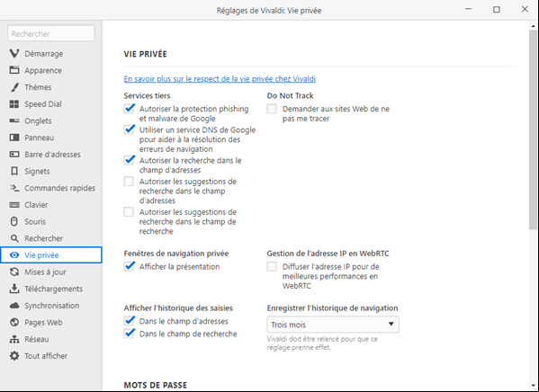Image resolution: width=539 pixels, height=392 pixels.
Task: Check Diffuser l'adresse IP pour WebRTC
Action: click(x=272, y=266)
